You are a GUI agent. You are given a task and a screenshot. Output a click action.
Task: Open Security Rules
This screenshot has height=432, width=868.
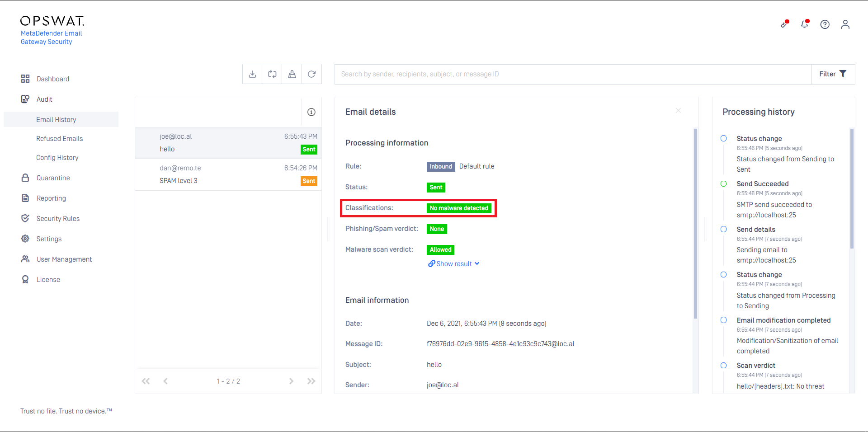58,219
